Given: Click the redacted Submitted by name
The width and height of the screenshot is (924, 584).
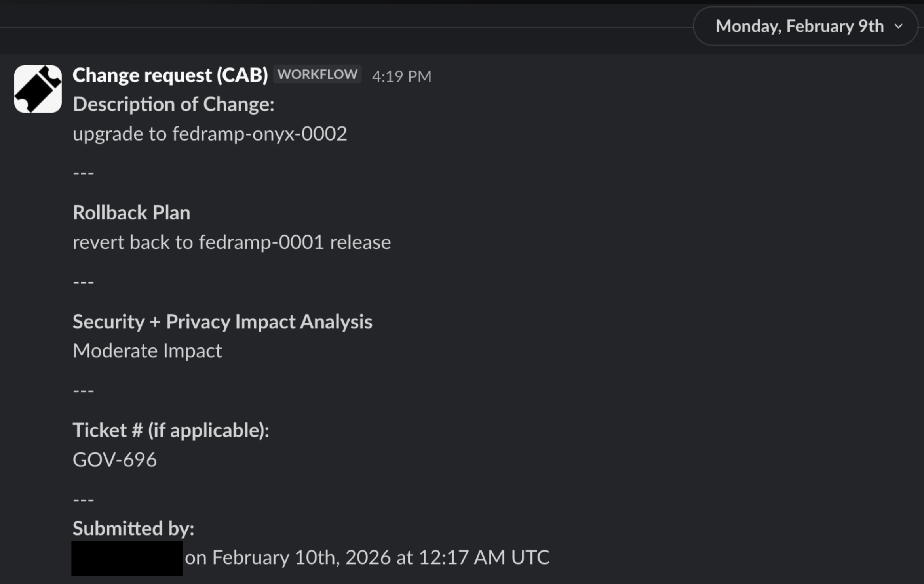Looking at the screenshot, I should [127, 557].
